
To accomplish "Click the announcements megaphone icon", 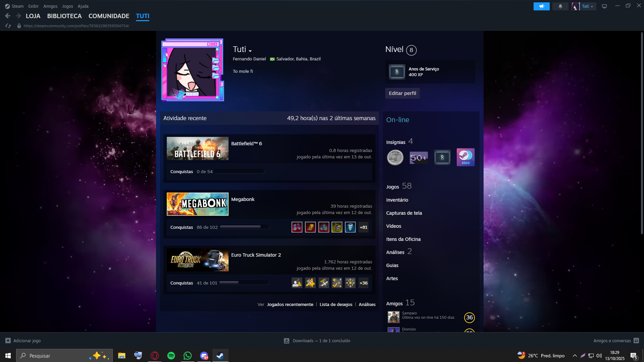I will point(541,6).
